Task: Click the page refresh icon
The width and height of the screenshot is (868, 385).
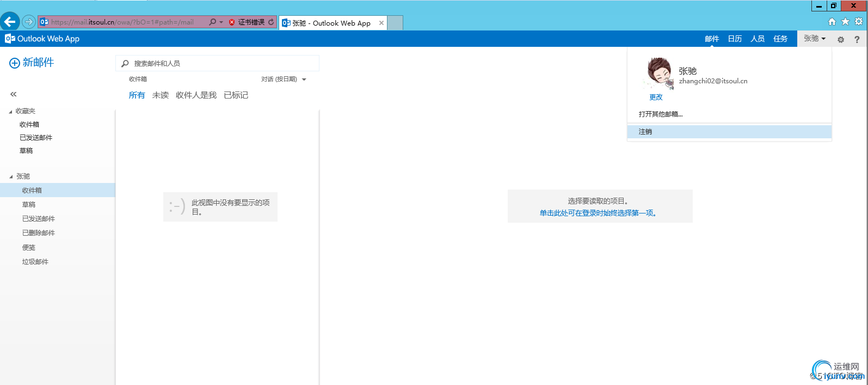Action: [x=271, y=22]
